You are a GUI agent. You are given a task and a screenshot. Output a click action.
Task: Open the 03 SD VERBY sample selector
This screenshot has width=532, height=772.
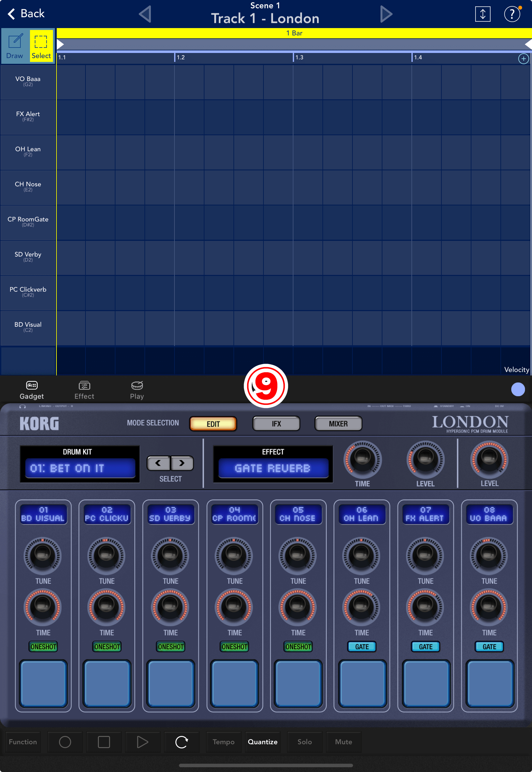click(x=170, y=514)
